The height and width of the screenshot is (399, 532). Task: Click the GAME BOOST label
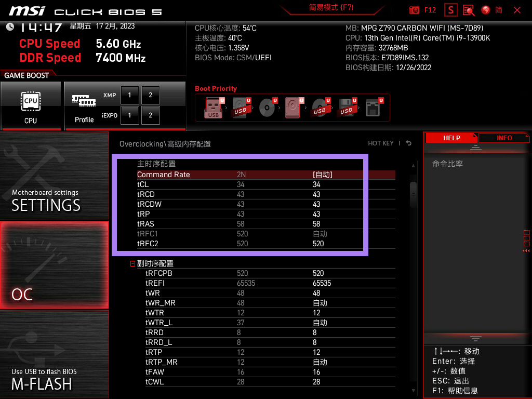tap(26, 75)
